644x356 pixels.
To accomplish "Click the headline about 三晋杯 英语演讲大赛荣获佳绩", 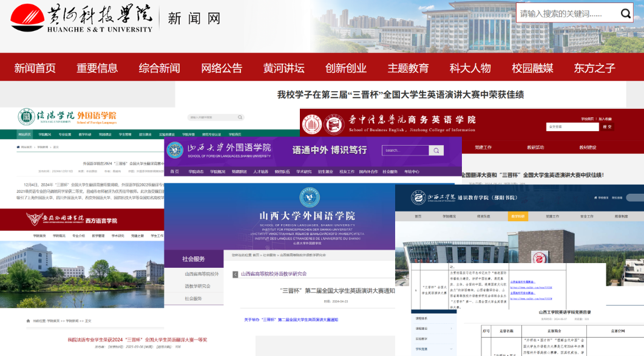I will click(x=401, y=95).
